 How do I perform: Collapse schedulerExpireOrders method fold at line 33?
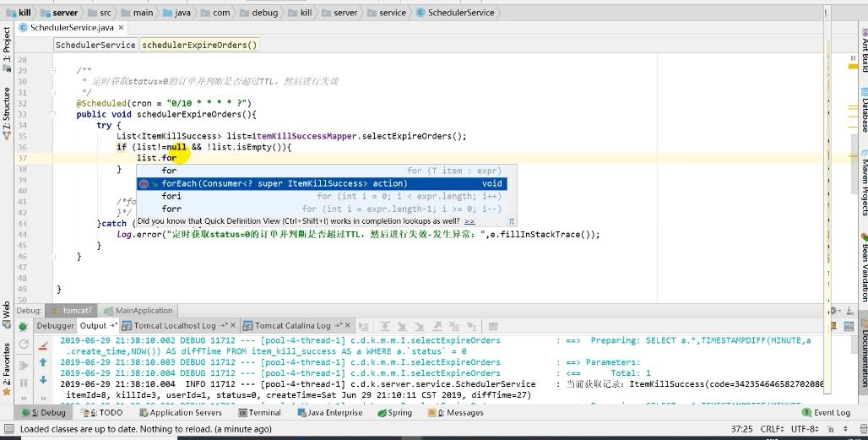[x=52, y=114]
